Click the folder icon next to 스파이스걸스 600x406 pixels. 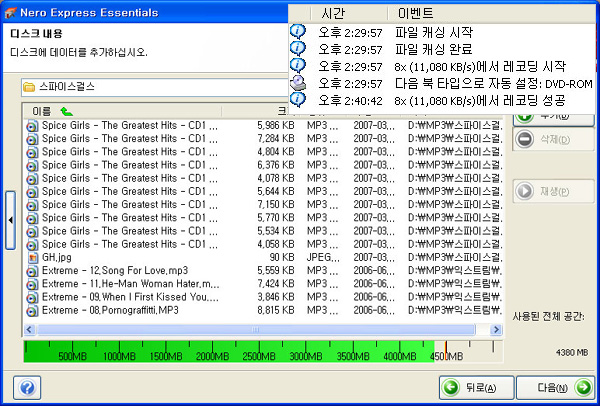click(x=29, y=87)
